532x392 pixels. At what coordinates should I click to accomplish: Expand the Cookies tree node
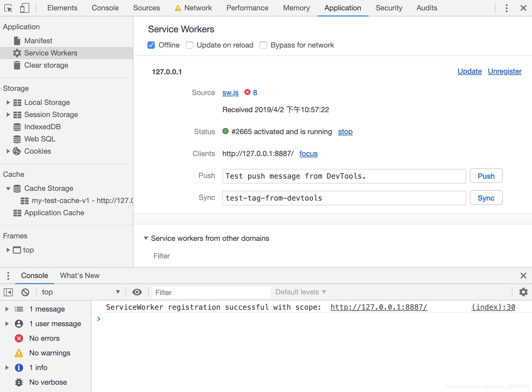click(x=8, y=151)
